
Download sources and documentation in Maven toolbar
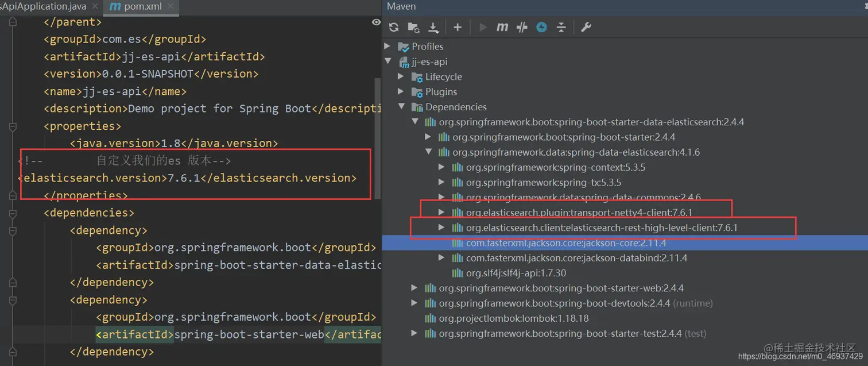(x=434, y=27)
